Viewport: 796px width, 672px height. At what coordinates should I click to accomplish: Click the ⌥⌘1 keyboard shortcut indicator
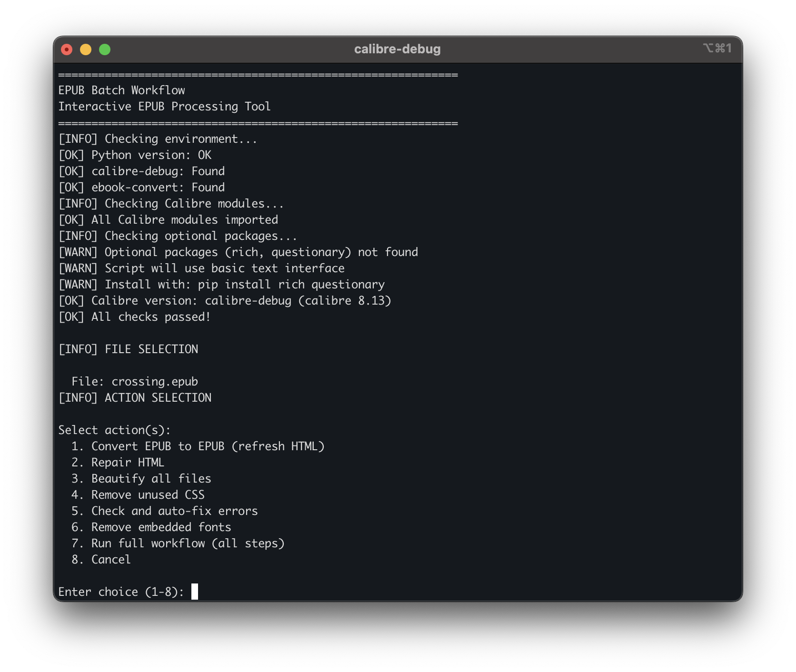tap(718, 48)
